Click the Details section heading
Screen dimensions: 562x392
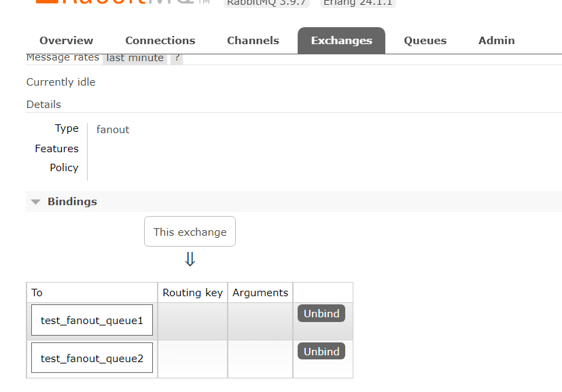pos(43,105)
